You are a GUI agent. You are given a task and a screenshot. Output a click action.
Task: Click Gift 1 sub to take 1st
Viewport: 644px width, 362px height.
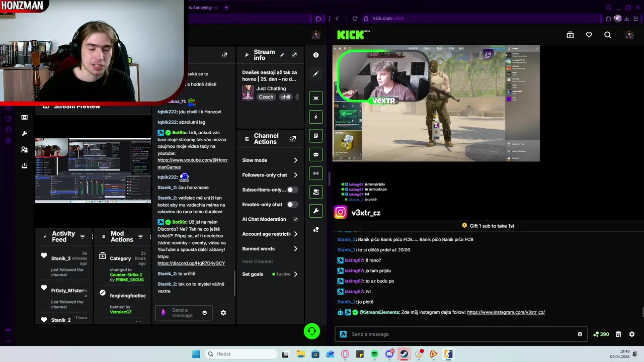pyautogui.click(x=488, y=226)
